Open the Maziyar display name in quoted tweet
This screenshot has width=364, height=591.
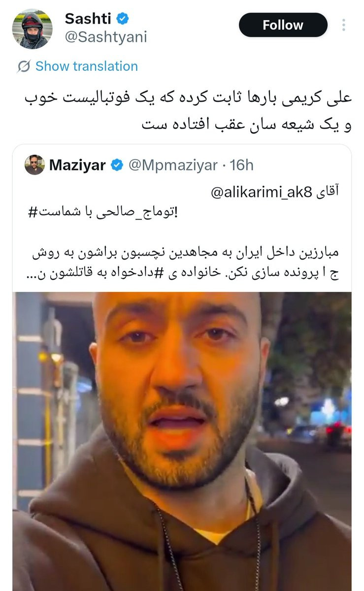(77, 165)
